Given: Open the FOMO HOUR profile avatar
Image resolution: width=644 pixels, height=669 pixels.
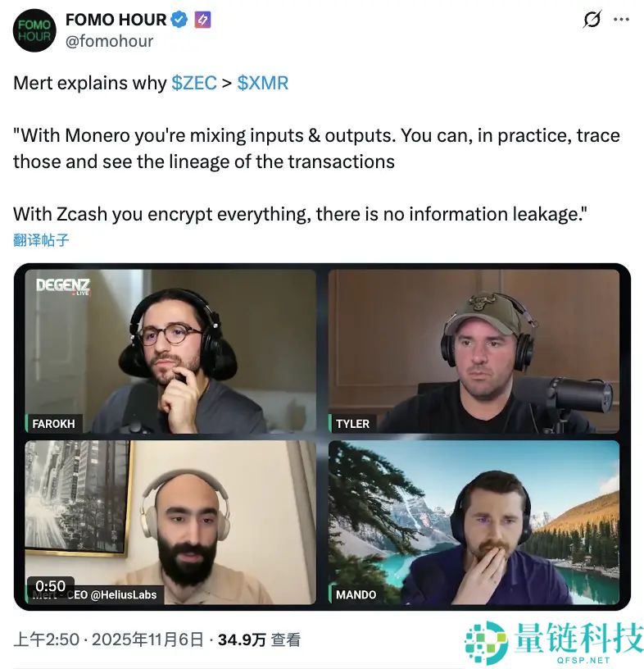Looking at the screenshot, I should click(x=34, y=30).
